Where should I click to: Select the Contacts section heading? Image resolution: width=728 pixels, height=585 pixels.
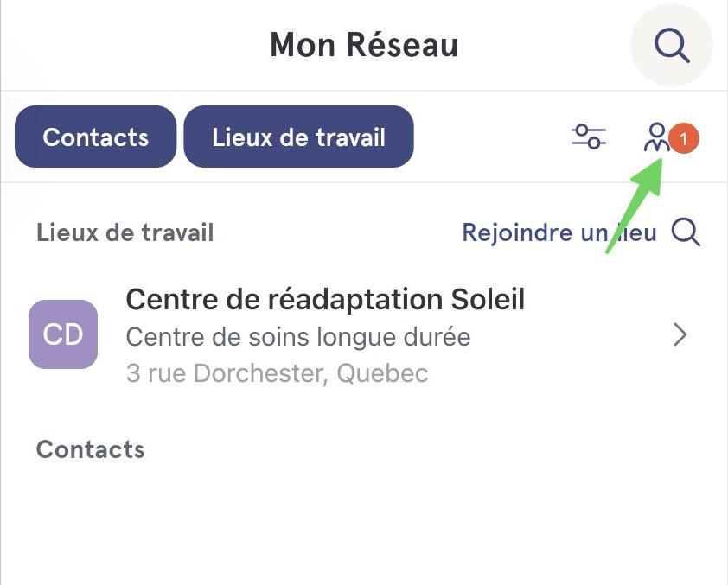click(x=91, y=449)
